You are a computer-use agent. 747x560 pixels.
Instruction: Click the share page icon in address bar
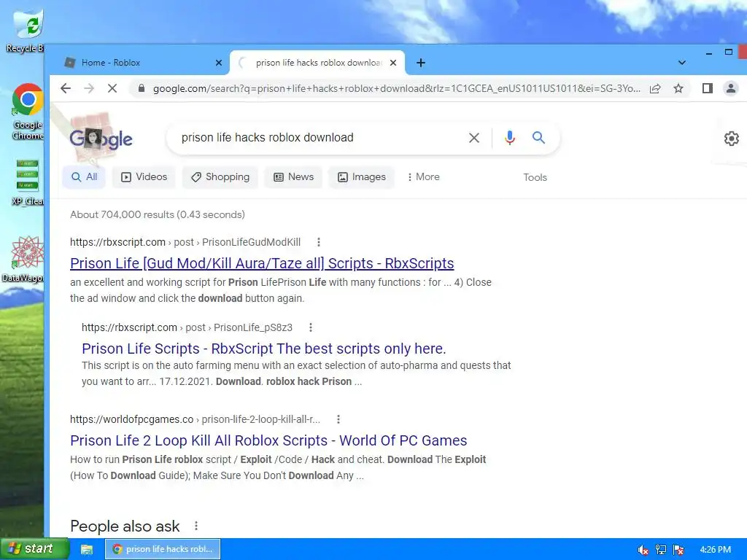point(655,88)
